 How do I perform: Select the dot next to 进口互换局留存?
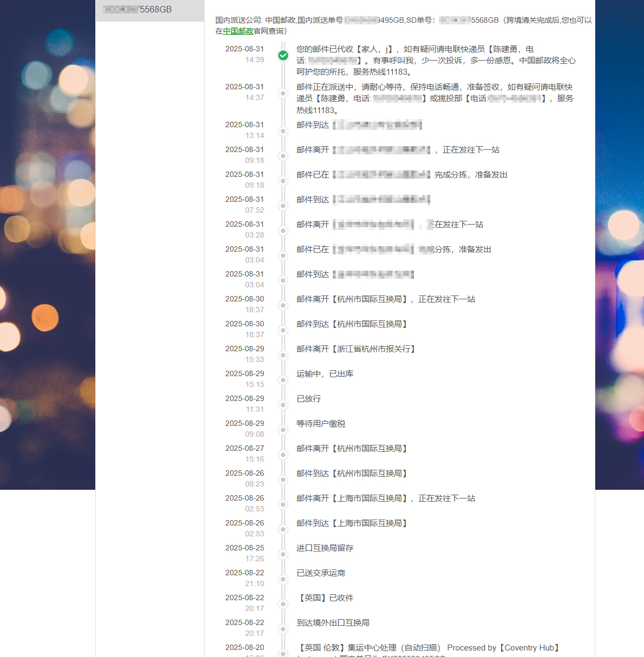283,554
